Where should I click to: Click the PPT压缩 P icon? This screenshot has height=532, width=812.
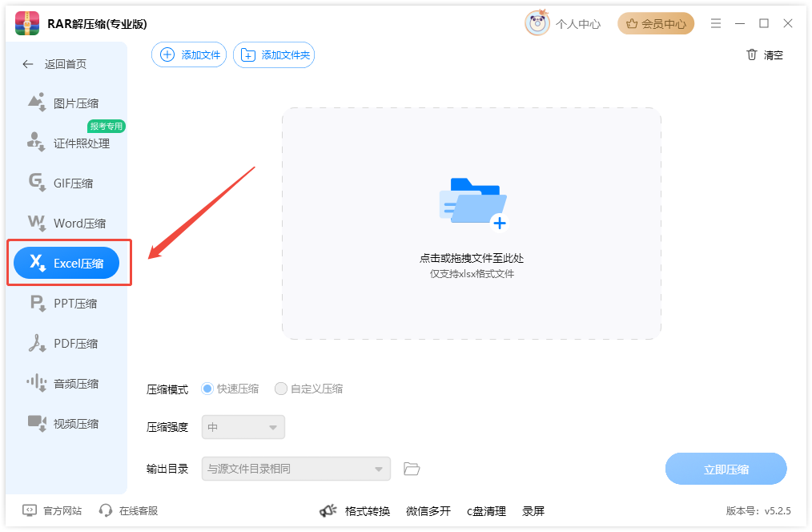pyautogui.click(x=38, y=303)
